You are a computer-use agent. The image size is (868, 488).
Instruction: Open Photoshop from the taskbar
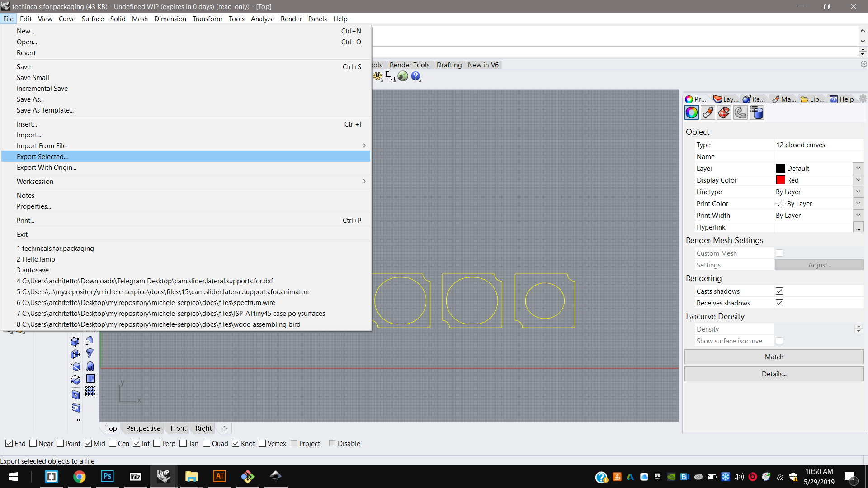pyautogui.click(x=108, y=476)
